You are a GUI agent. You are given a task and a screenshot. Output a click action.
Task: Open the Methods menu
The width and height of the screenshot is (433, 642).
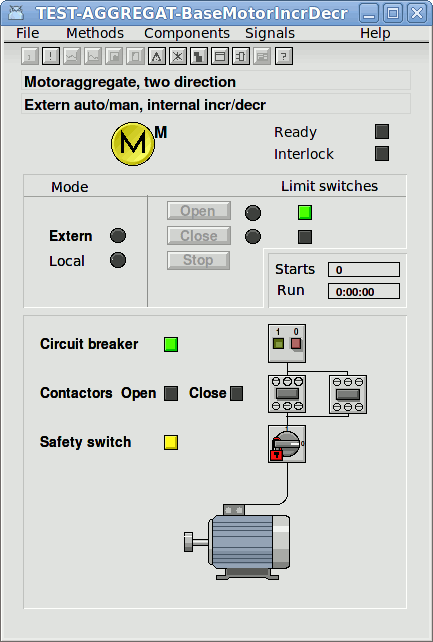click(x=95, y=33)
